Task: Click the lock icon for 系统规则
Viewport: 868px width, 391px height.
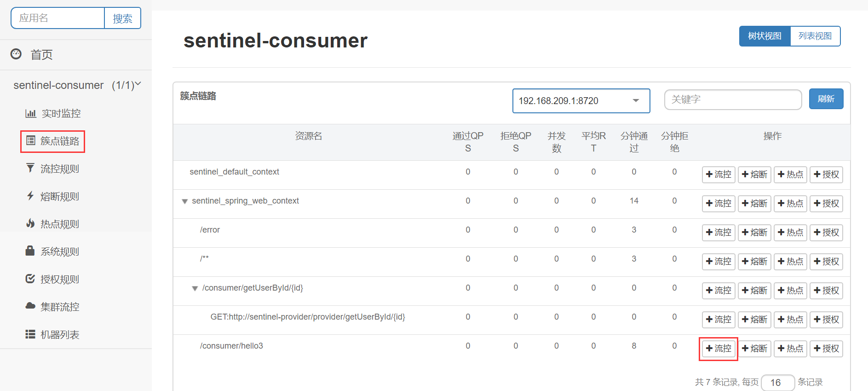Action: 30,251
